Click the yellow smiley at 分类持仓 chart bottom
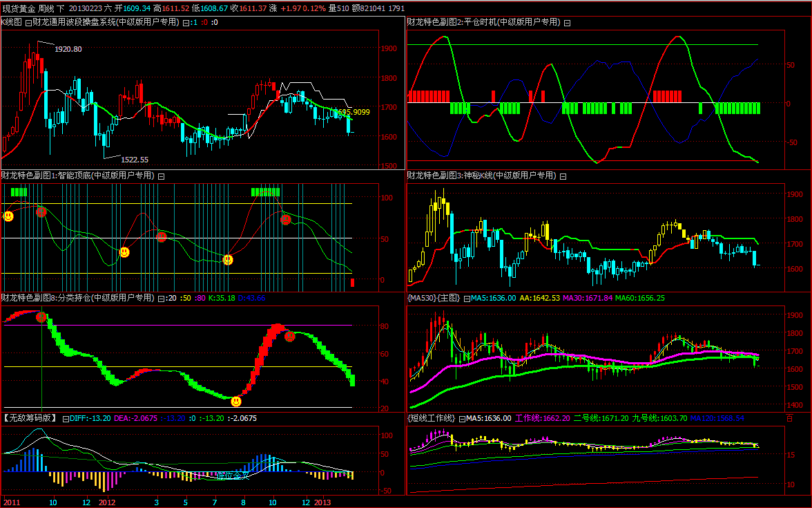The image size is (812, 508). 236,401
